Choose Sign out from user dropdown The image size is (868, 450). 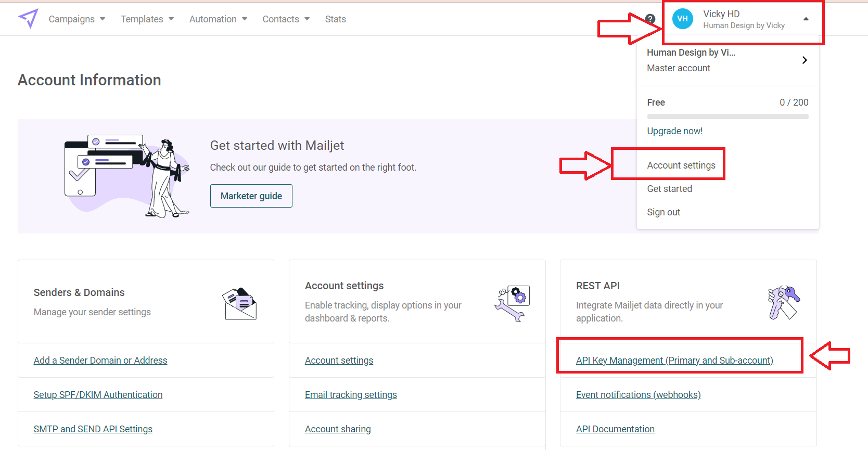pos(663,212)
